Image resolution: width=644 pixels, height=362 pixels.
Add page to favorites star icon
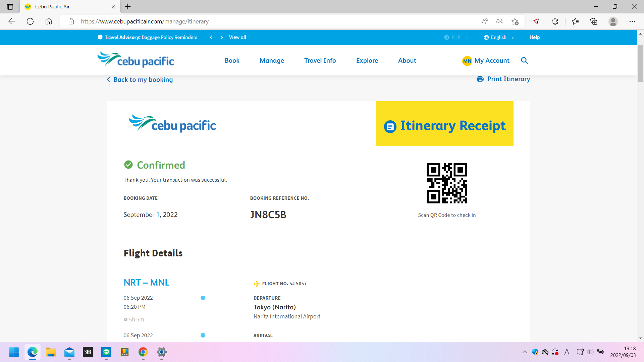pyautogui.click(x=515, y=21)
